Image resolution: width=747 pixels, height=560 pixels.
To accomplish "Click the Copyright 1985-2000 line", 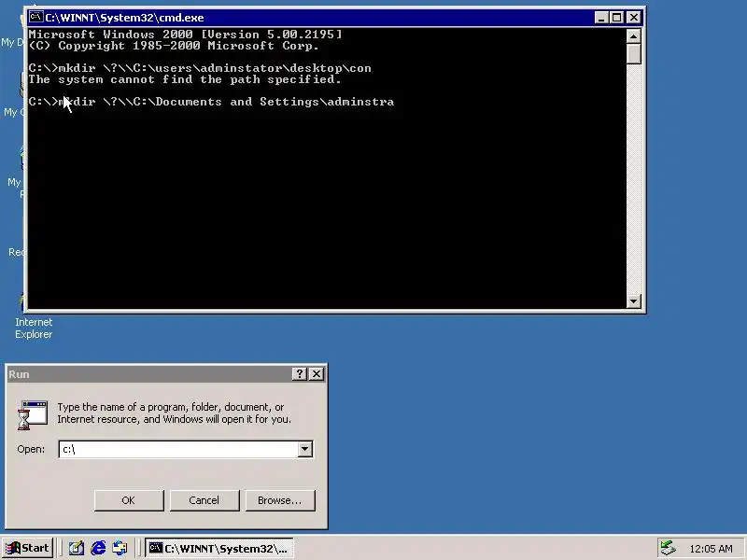I will [x=174, y=46].
